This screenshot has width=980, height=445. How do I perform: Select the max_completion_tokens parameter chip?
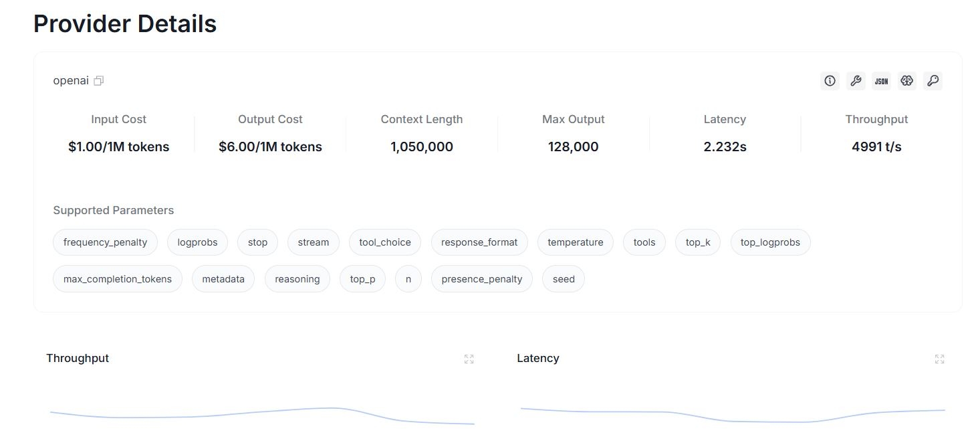pos(118,279)
